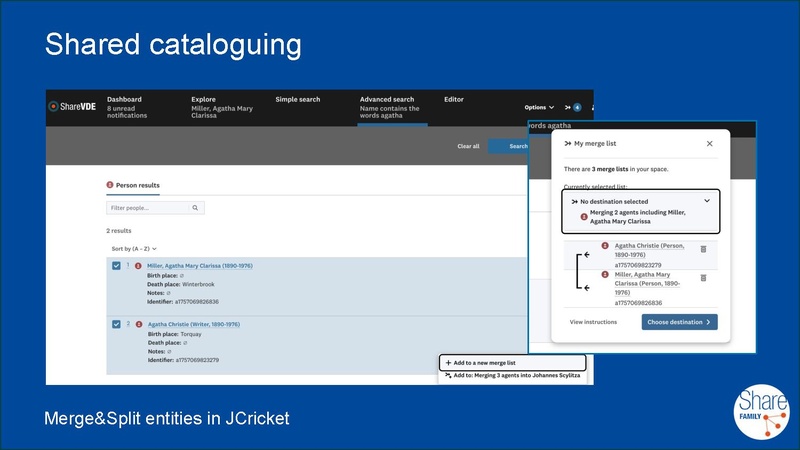Image resolution: width=800 pixels, height=450 pixels.
Task: Delete Agatha Christie from merge list
Action: pos(703,249)
